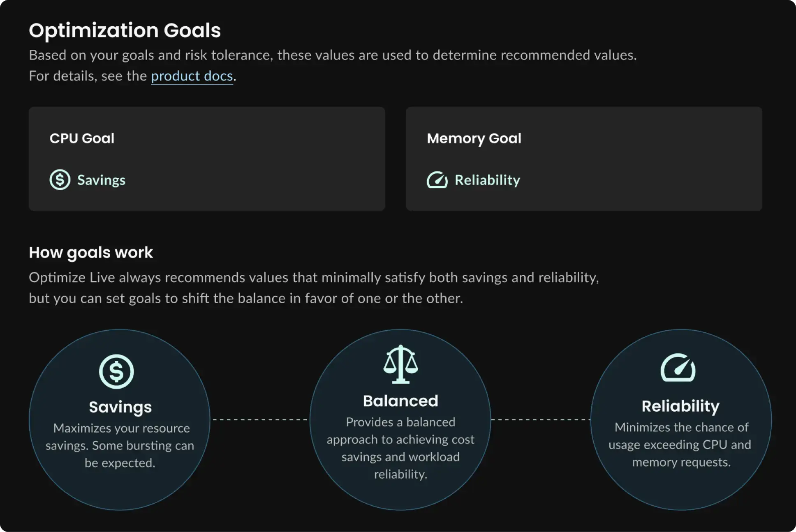
Task: Click the large dollar icon in Savings circle
Action: tap(116, 371)
